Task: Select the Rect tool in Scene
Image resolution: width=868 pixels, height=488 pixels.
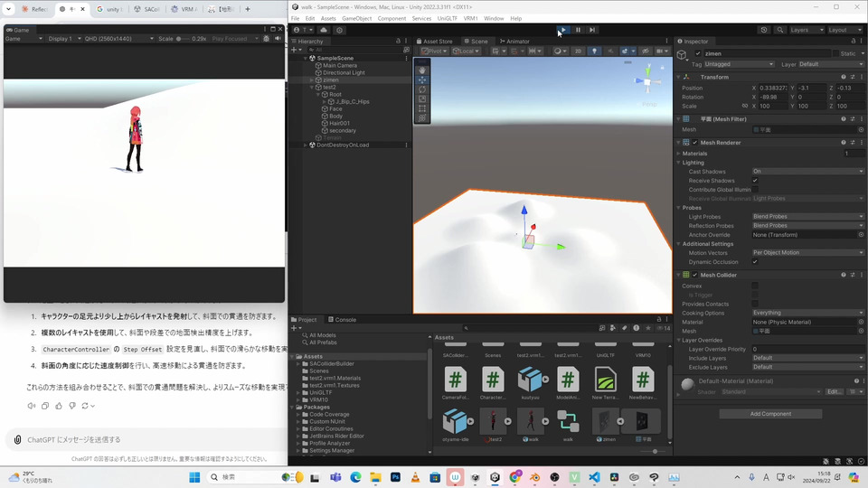Action: (422, 108)
